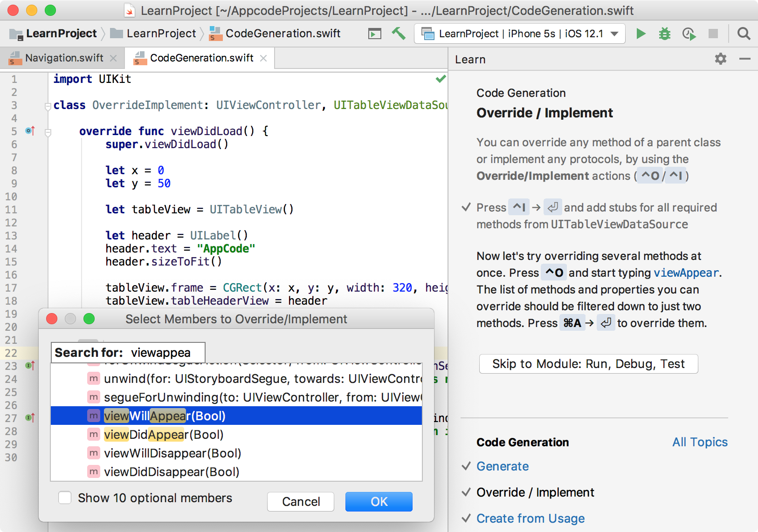Click super.viewDidLoad() line in editor
758x532 pixels.
[x=167, y=144]
